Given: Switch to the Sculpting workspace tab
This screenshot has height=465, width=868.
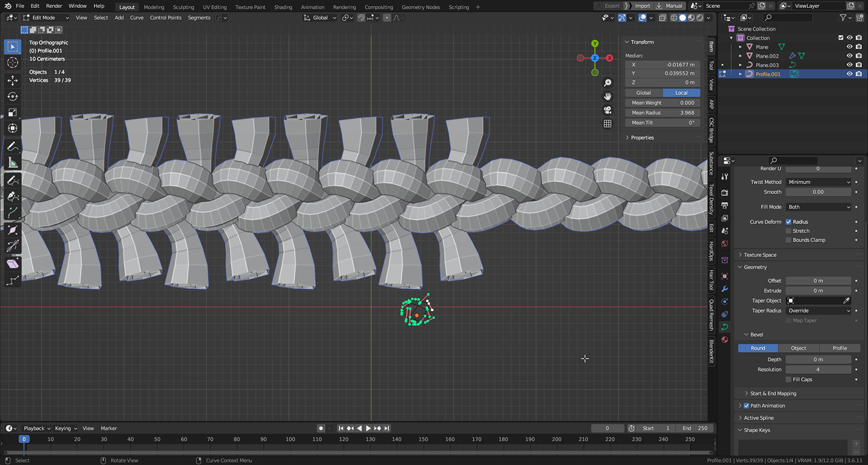Looking at the screenshot, I should (x=183, y=7).
